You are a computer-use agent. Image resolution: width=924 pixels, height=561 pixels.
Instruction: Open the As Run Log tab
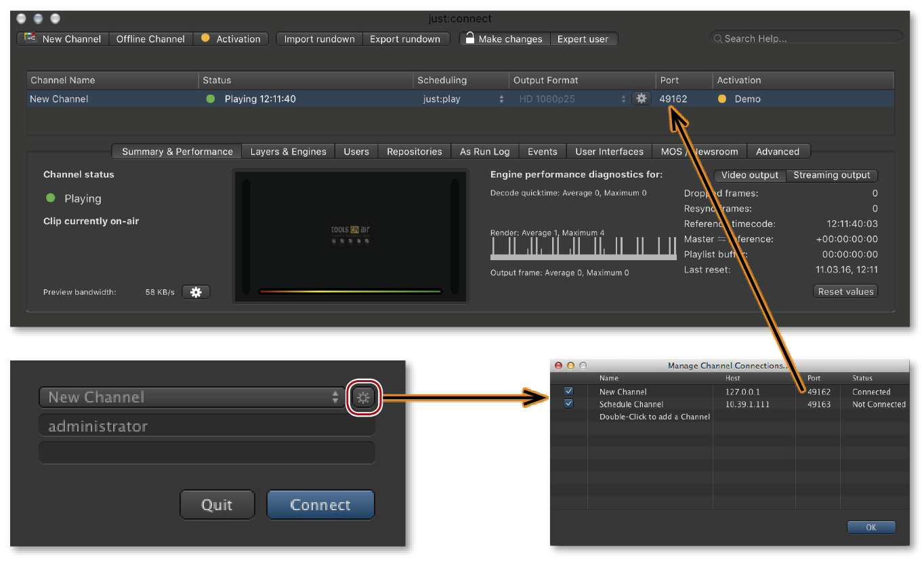click(484, 152)
